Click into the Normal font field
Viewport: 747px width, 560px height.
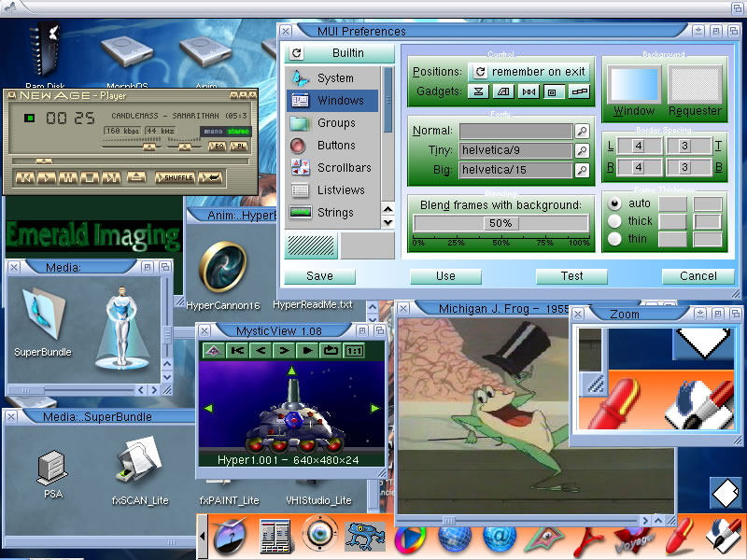516,131
